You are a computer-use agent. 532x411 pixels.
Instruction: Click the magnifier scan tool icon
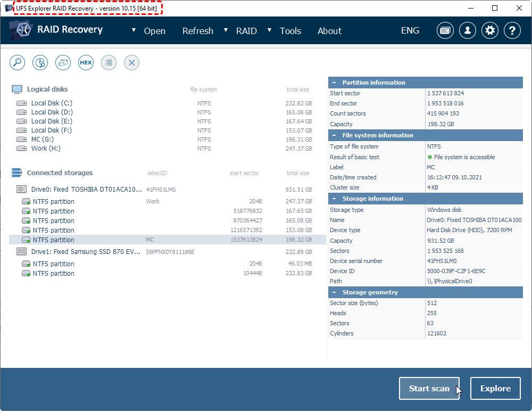click(18, 62)
